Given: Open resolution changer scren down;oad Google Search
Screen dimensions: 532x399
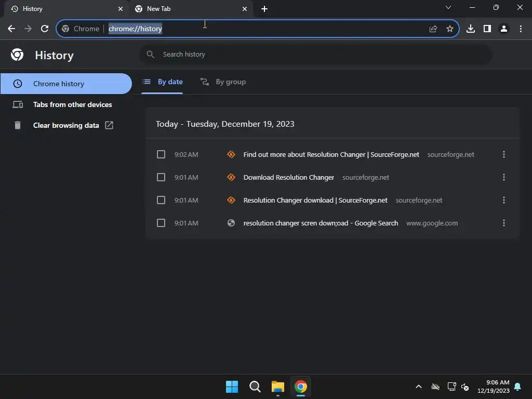Looking at the screenshot, I should pos(321,223).
